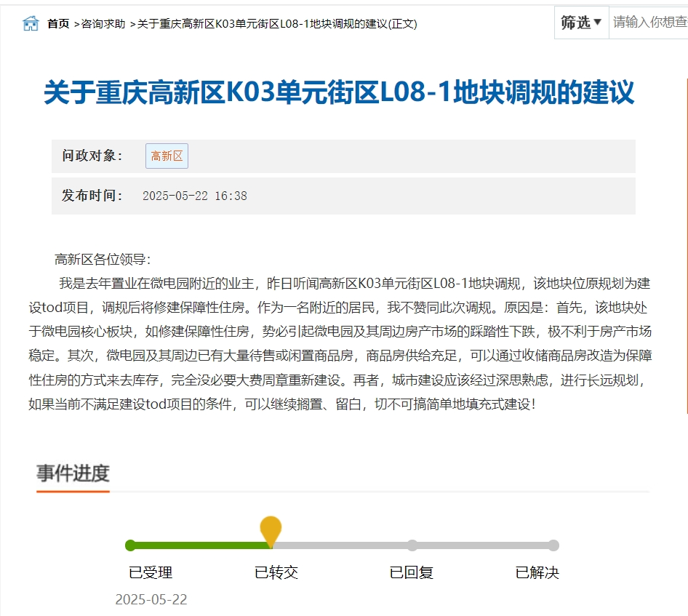Click the green 已受理 progress dot

(130, 545)
